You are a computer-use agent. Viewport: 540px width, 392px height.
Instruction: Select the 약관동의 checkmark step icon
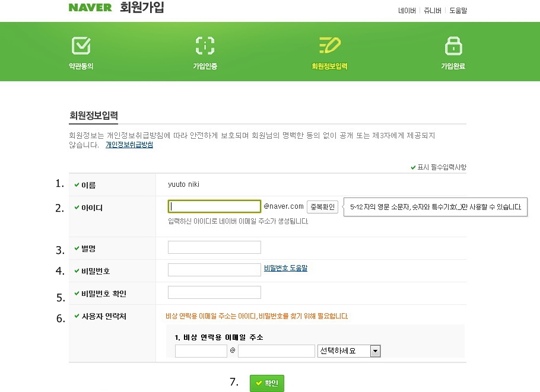(x=81, y=46)
